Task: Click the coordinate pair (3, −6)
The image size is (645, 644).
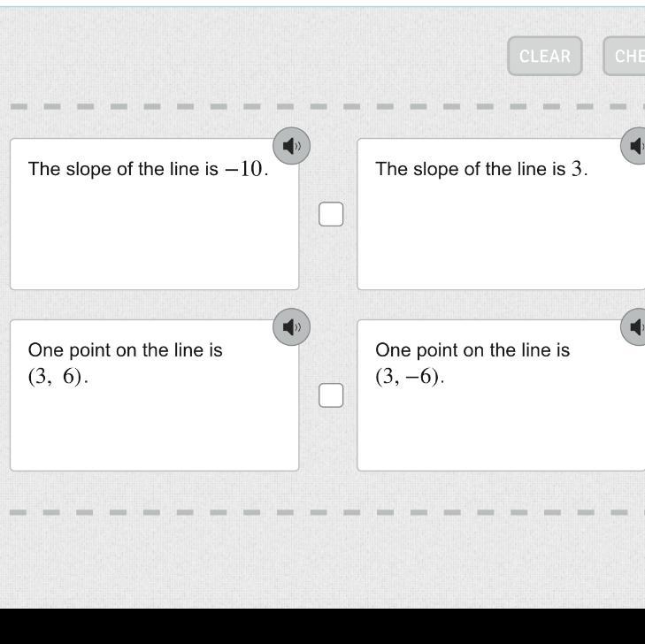Action: pyautogui.click(x=409, y=377)
